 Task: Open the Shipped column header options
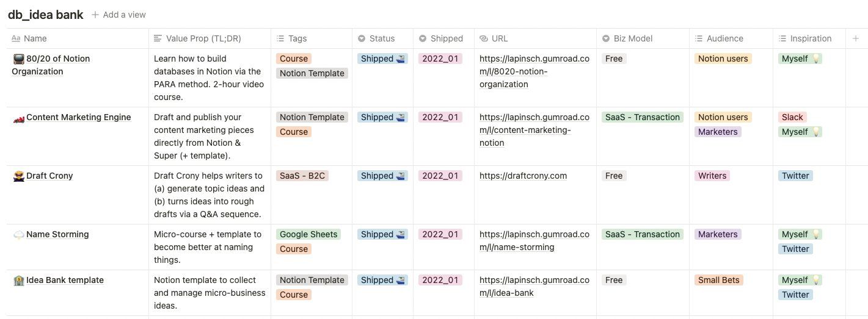pos(443,38)
